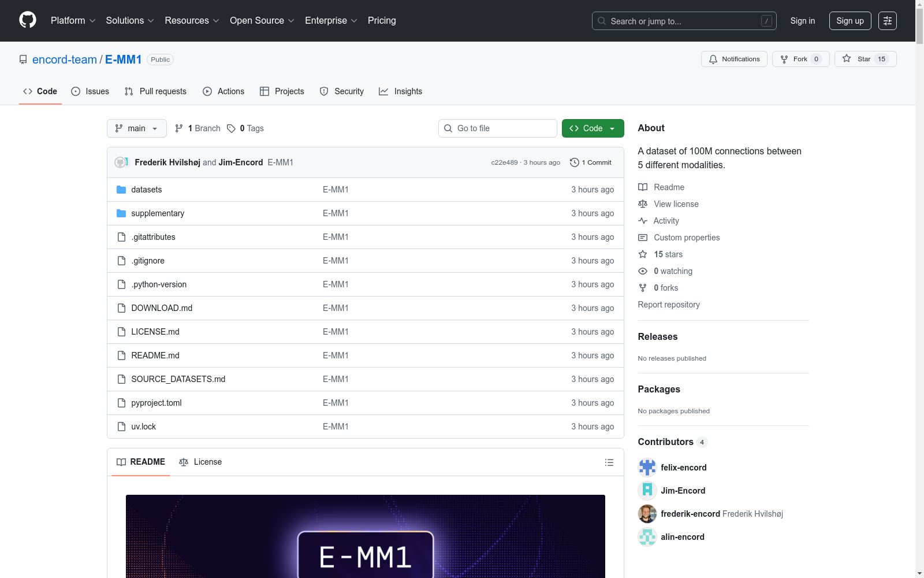Screen dimensions: 924x578
Task: Open the .python-version file
Action: pos(159,284)
